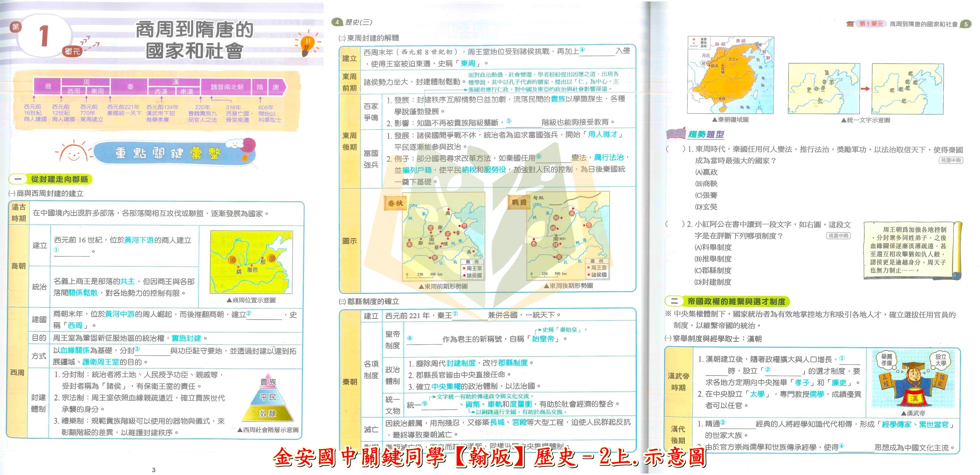Image resolution: width=980 pixels, height=475 pixels.
Task: Click the 舉薦孝廉 thought bubble
Action: tap(887, 360)
